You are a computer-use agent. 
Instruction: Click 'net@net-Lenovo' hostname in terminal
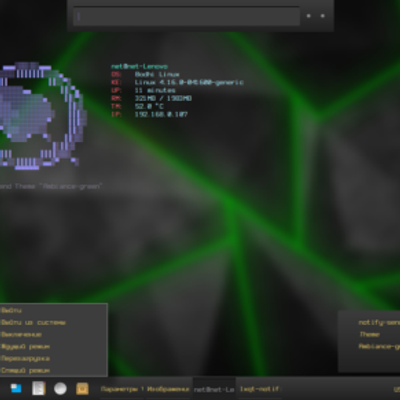click(x=139, y=66)
